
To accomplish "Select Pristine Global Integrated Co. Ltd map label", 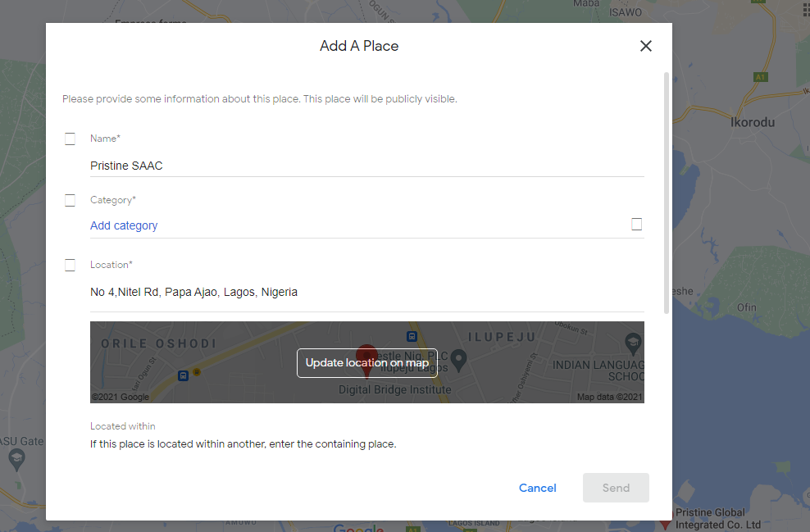I will (x=718, y=519).
